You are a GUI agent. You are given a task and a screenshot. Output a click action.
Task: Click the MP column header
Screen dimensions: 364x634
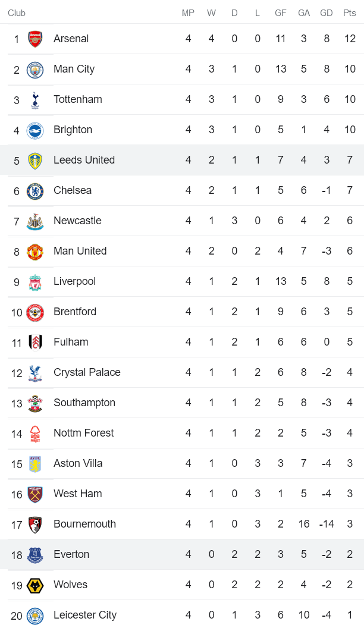click(x=188, y=12)
